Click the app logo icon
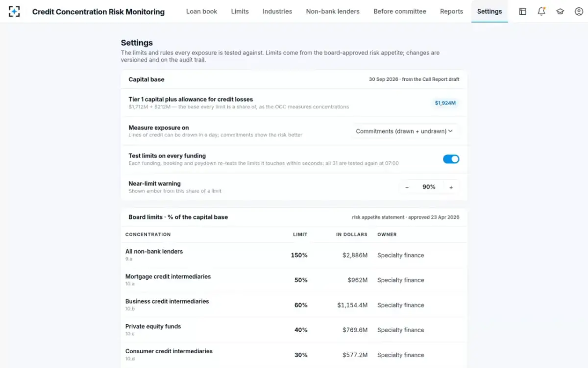The width and height of the screenshot is (588, 368). (15, 11)
